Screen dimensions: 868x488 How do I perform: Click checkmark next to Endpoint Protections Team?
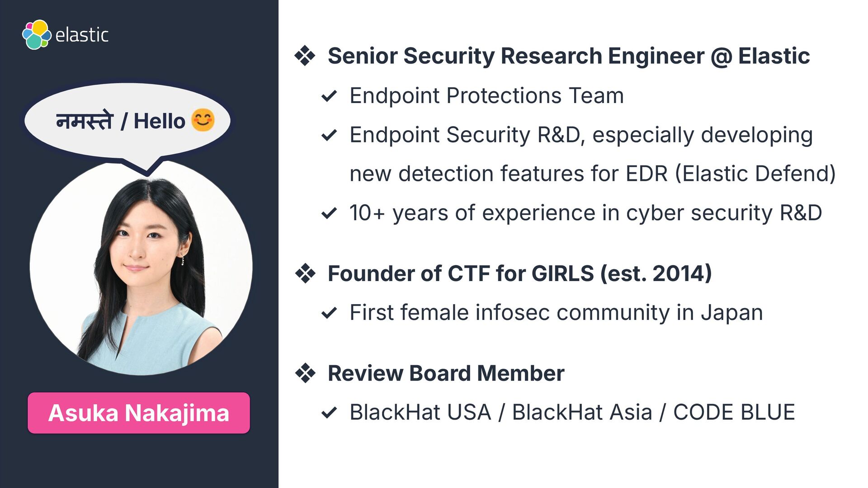[329, 96]
